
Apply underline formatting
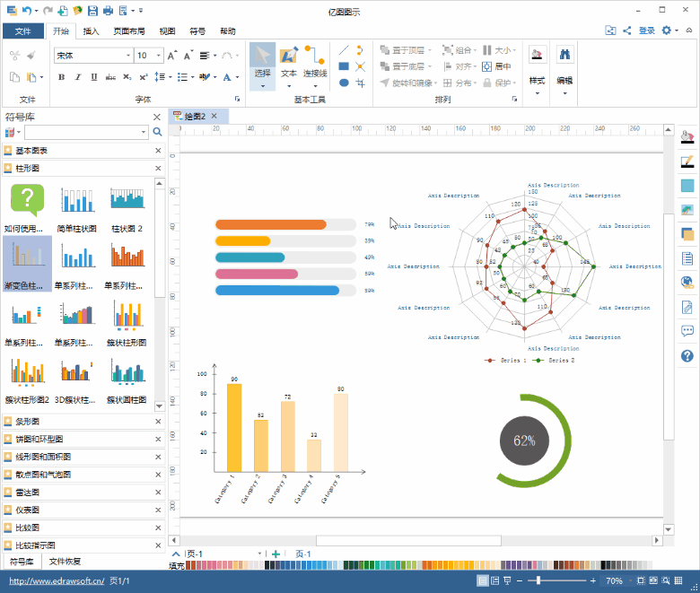(x=93, y=77)
